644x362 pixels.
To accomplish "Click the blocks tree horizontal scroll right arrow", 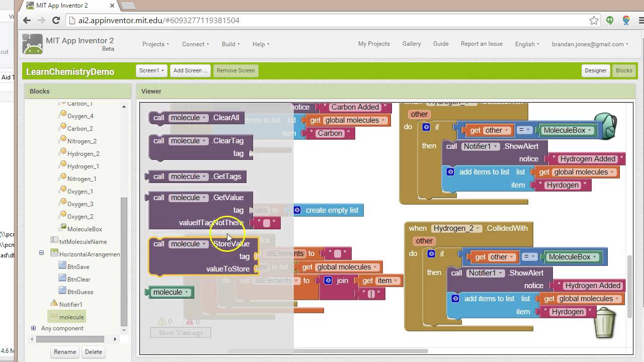I will (115, 339).
